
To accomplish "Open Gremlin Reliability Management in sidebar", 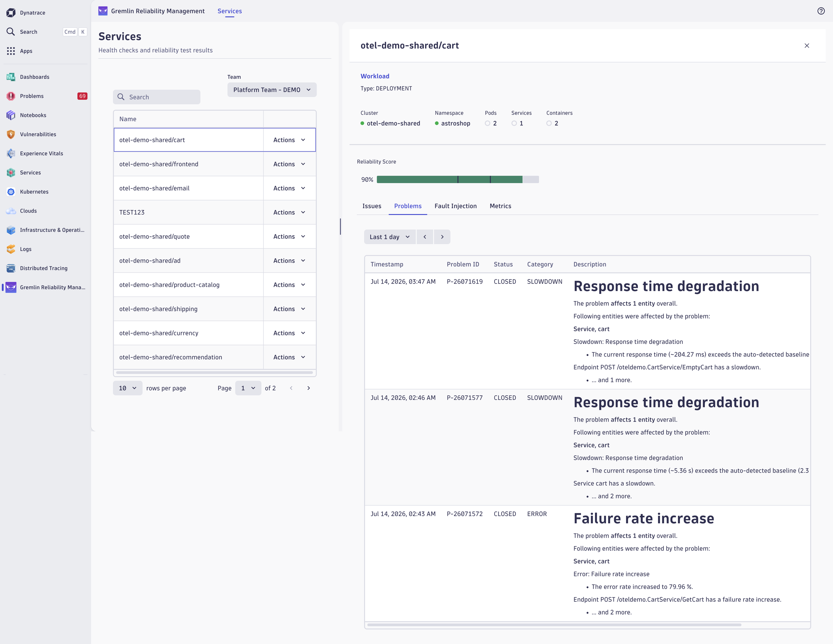I will [45, 287].
